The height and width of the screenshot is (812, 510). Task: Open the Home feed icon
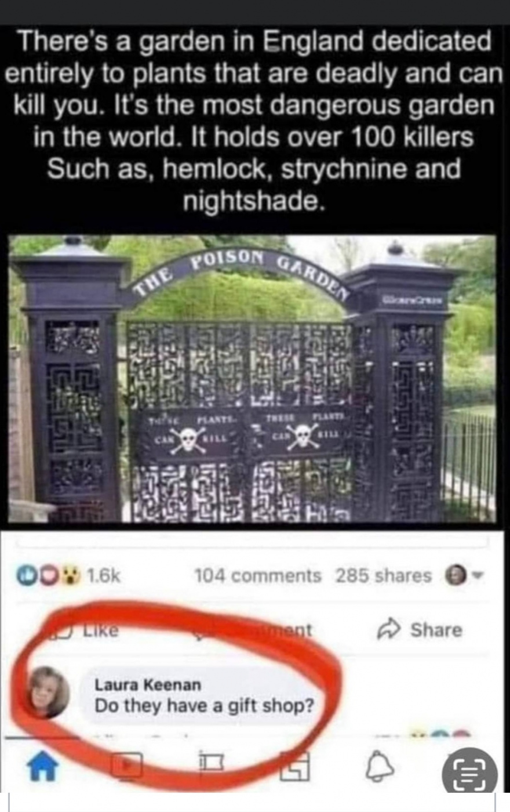click(43, 768)
